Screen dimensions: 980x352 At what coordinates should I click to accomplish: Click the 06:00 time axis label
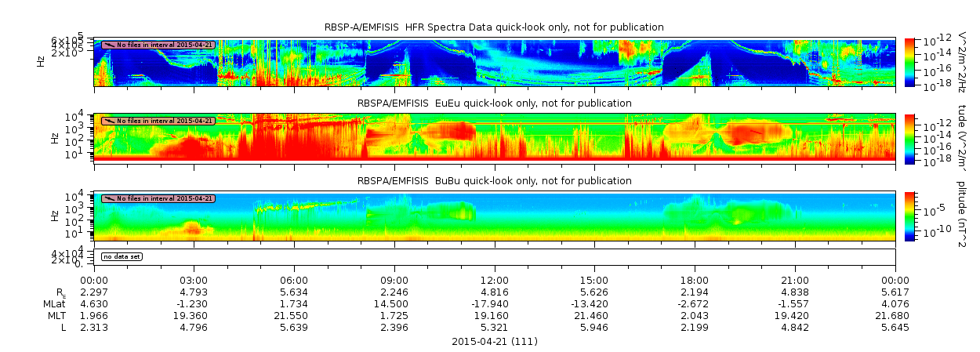point(294,281)
